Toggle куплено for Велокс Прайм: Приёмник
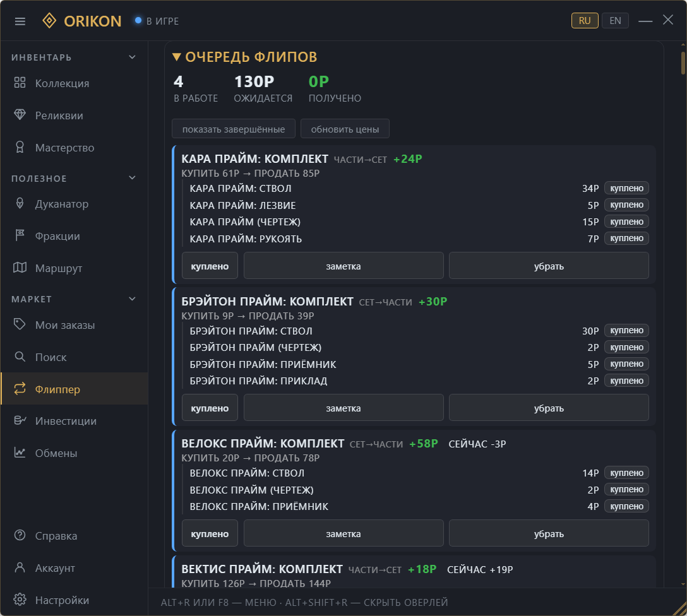The width and height of the screenshot is (687, 616). pyautogui.click(x=626, y=507)
